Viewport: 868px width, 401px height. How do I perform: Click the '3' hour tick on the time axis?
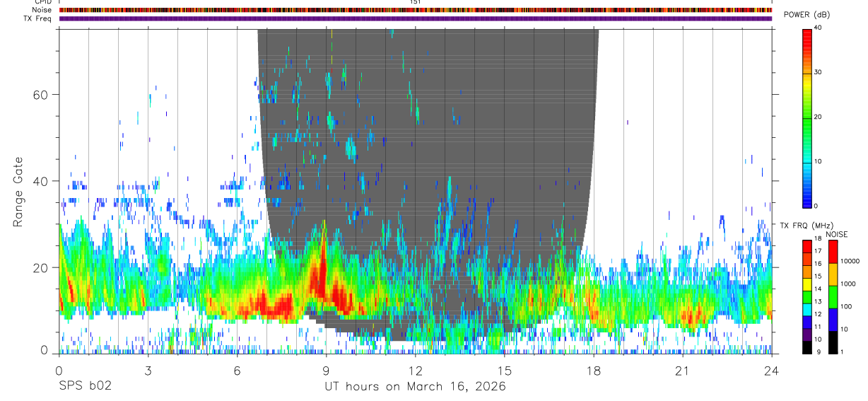coord(148,370)
